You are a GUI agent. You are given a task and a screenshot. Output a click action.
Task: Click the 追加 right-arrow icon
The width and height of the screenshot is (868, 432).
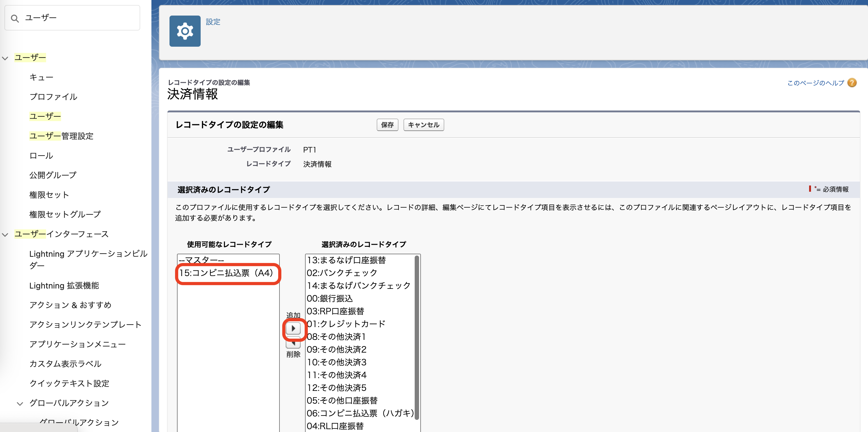(x=293, y=328)
